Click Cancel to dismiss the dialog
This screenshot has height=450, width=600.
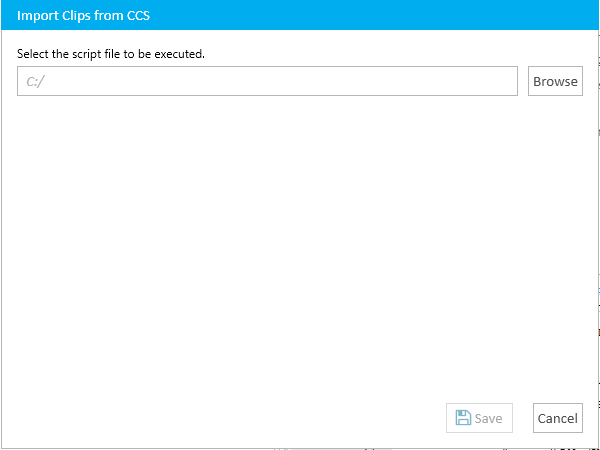click(x=558, y=418)
